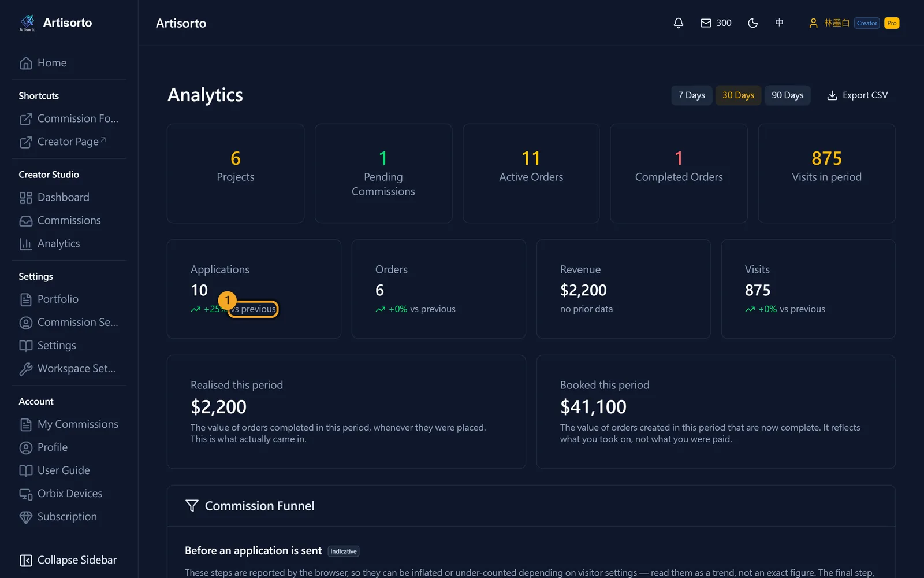Open the Subscription page
This screenshot has width=924, height=578.
coord(69,516)
